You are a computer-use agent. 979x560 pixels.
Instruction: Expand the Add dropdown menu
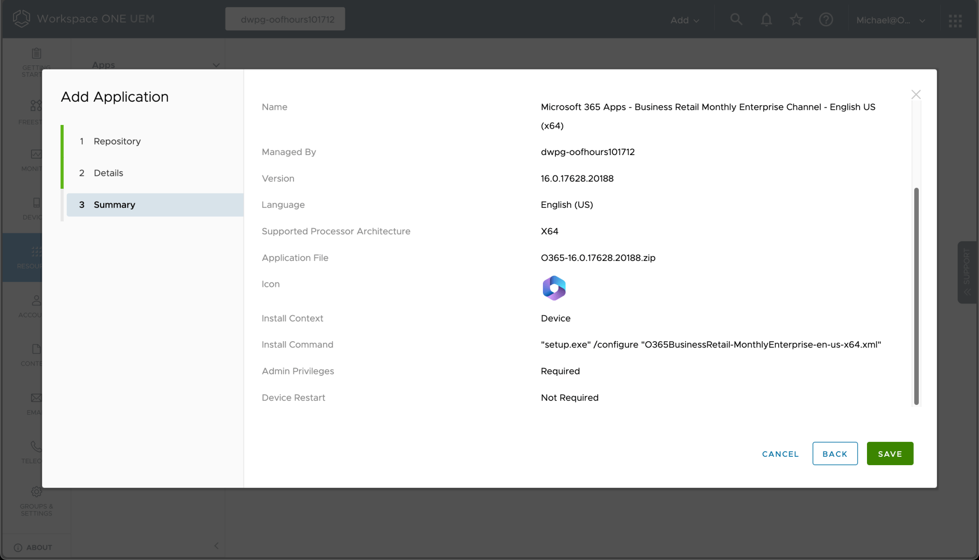(684, 20)
